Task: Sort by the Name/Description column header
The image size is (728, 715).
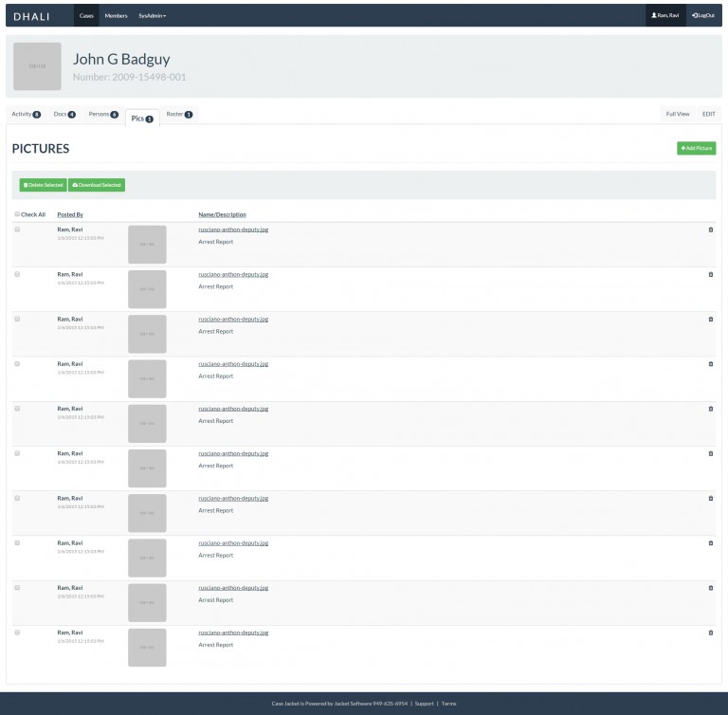Action: pyautogui.click(x=222, y=215)
